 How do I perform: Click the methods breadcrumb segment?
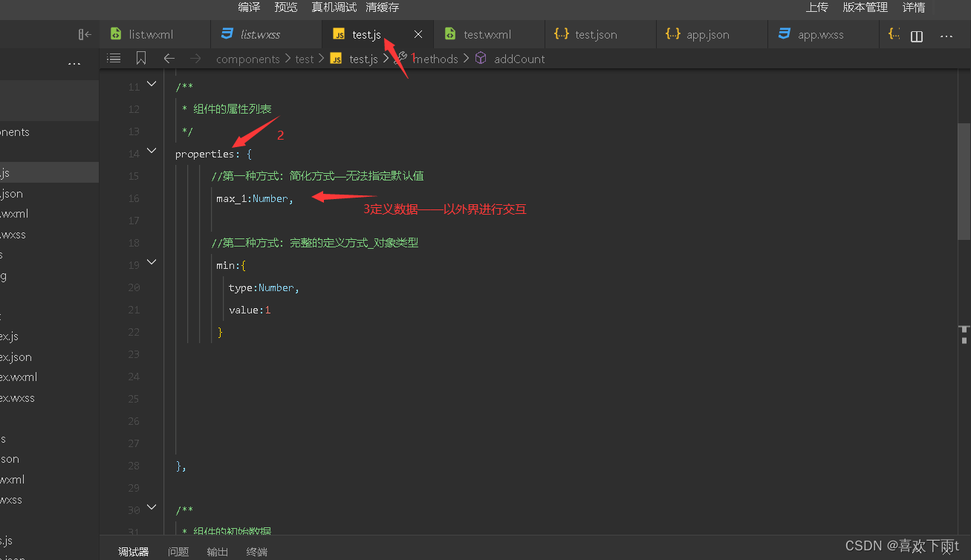click(435, 59)
